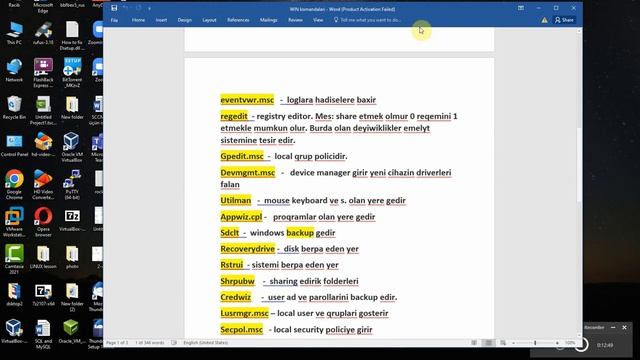640x360 pixels.
Task: Select the Recycle Bin desktop icon
Action: coord(14,107)
